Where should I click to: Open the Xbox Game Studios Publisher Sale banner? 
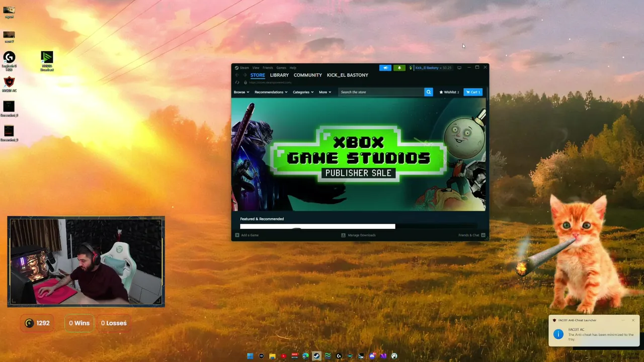tap(358, 154)
